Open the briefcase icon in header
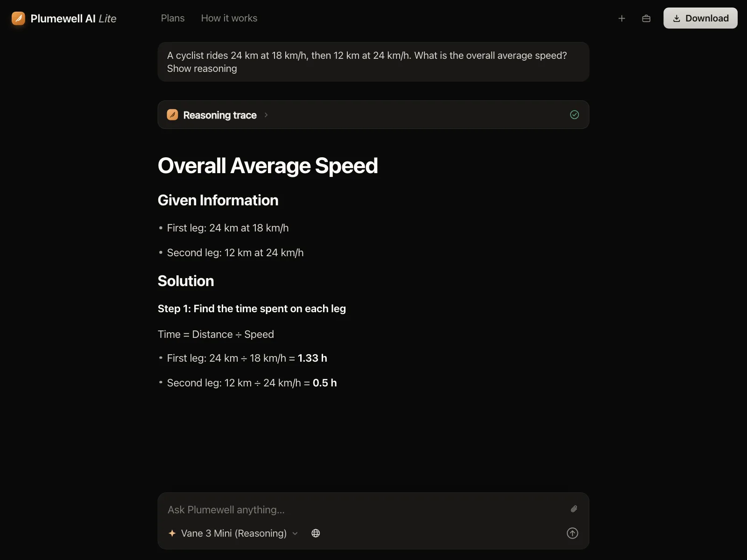The width and height of the screenshot is (747, 560). (x=646, y=18)
